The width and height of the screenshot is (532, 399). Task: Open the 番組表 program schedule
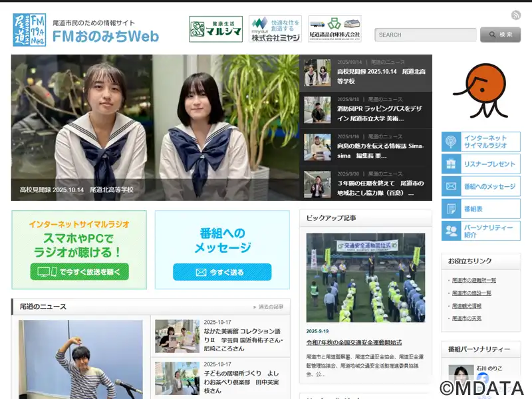481,209
